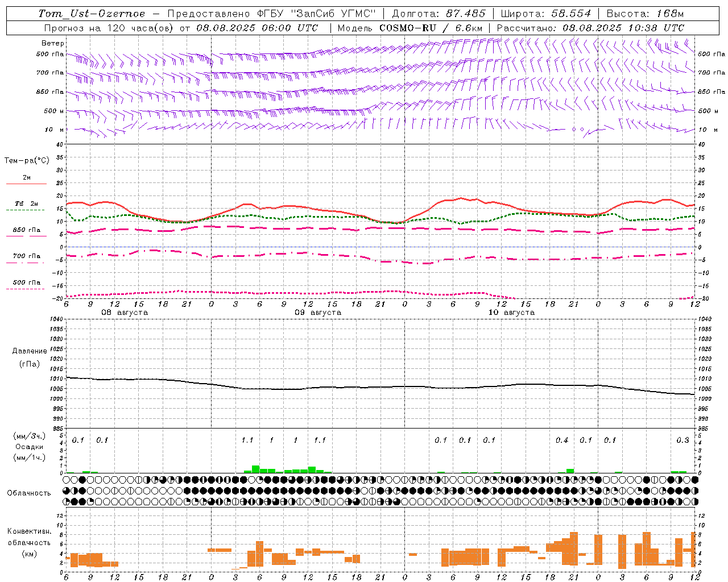Click the Тем-ра(°C) temperature panel label
Screen dimensions: 728x582
[27, 161]
